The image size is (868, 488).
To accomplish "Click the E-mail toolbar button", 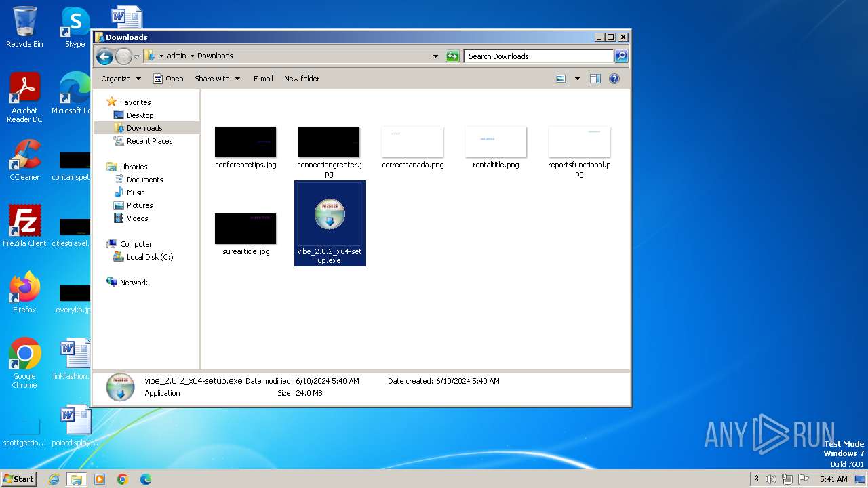I will click(x=263, y=79).
